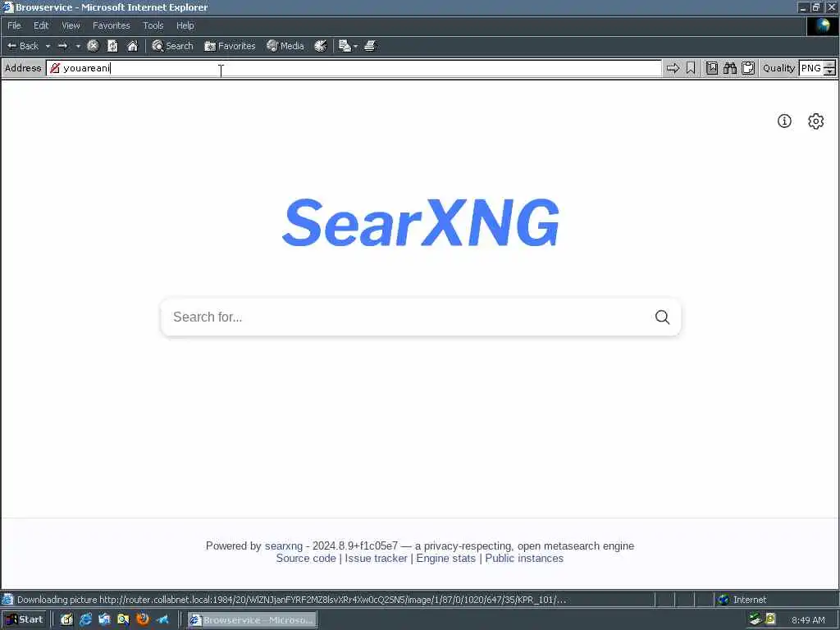This screenshot has height=630, width=840.
Task: Click the folder search quick launch icon
Action: (x=123, y=620)
